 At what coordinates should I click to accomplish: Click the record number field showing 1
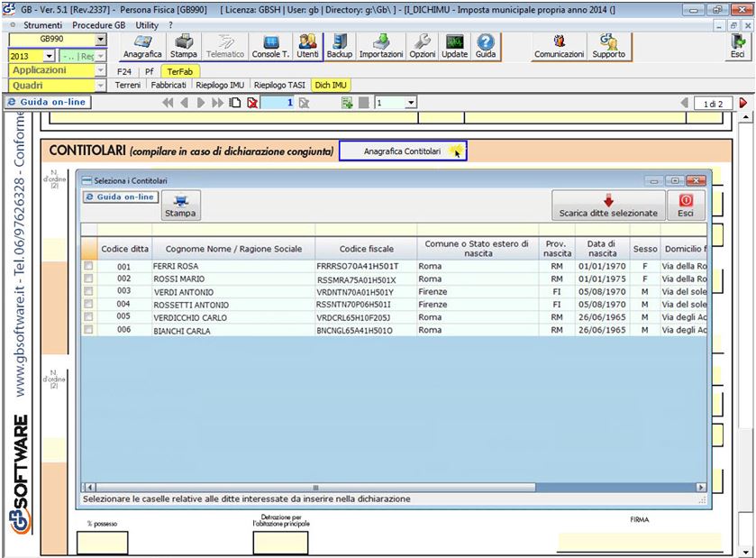[x=278, y=103]
